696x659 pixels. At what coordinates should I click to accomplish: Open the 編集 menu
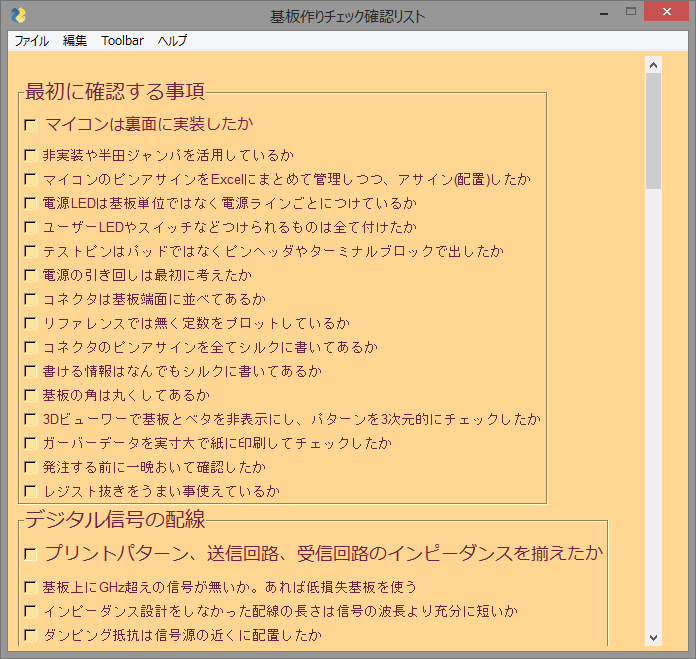(75, 41)
